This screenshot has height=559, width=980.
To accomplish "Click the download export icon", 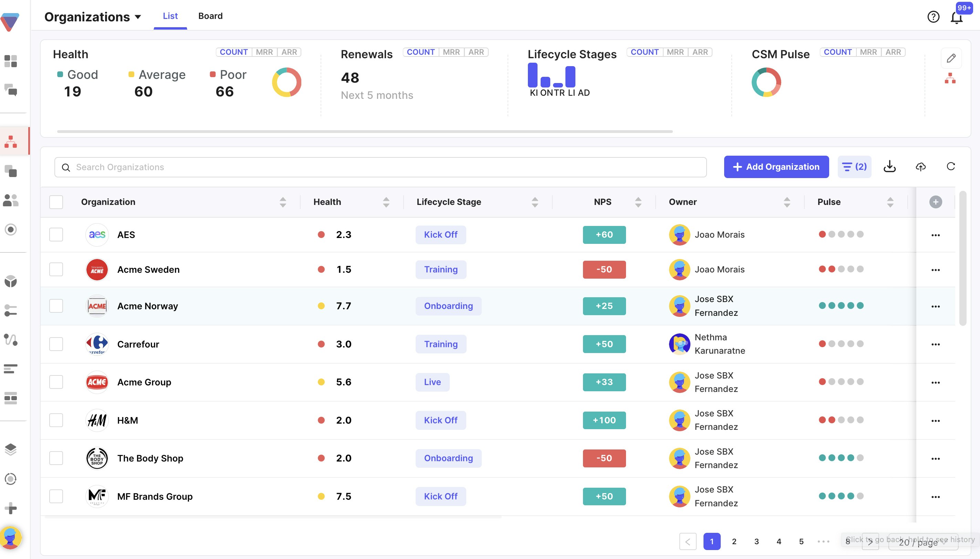I will 889,167.
